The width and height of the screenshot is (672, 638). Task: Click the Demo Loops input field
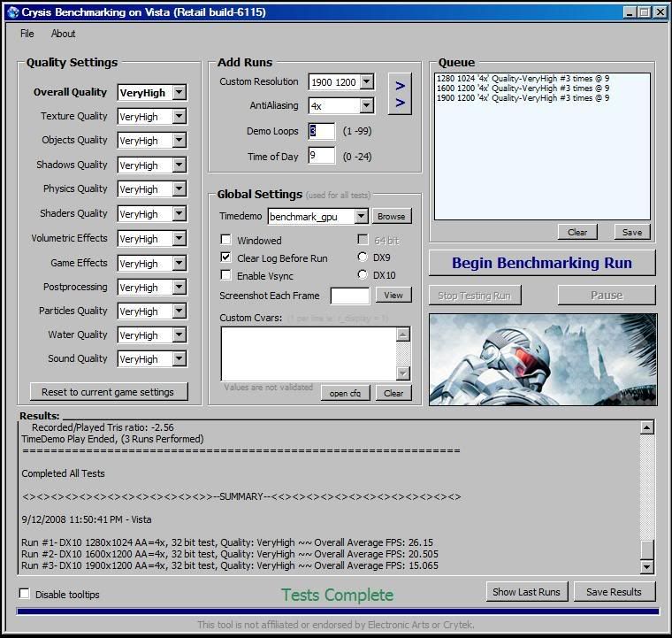322,131
